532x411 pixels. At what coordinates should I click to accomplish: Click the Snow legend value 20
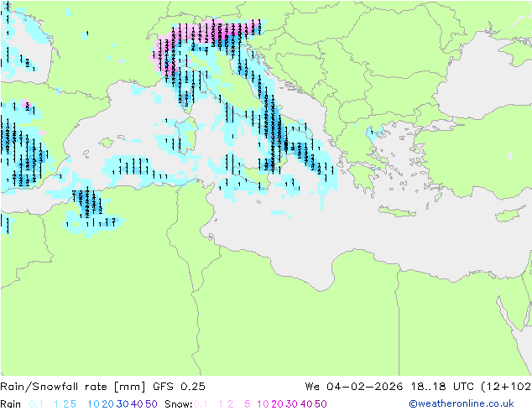(x=277, y=404)
